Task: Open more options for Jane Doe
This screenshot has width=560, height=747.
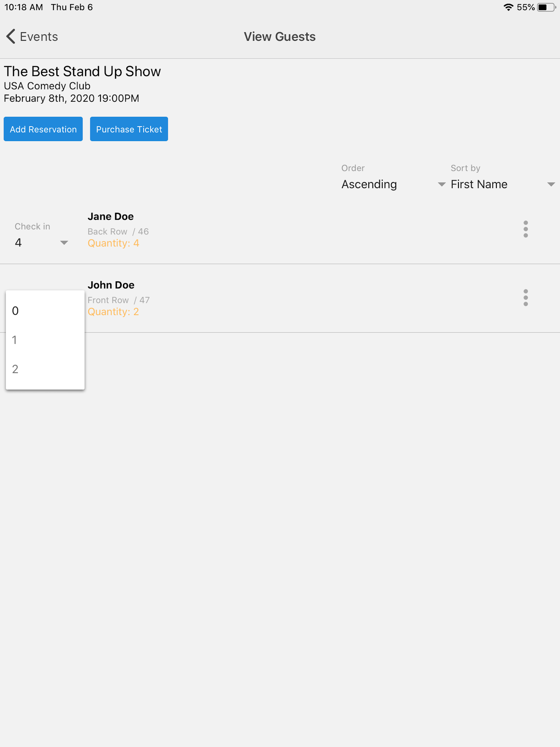Action: click(x=526, y=229)
